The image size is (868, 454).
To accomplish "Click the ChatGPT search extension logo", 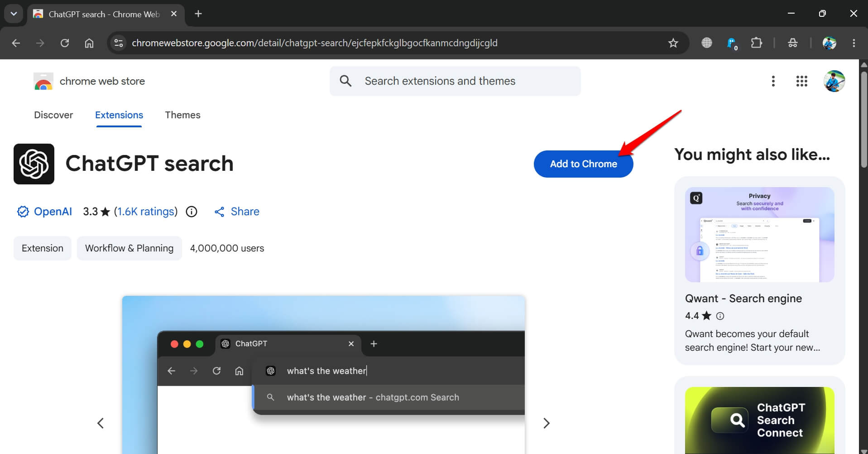I will pyautogui.click(x=34, y=164).
